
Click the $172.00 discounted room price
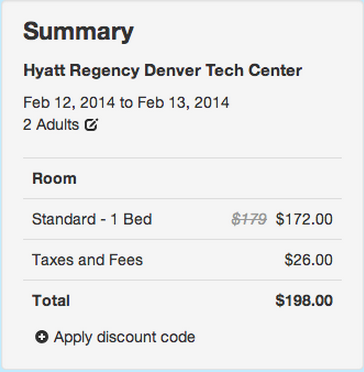(304, 219)
